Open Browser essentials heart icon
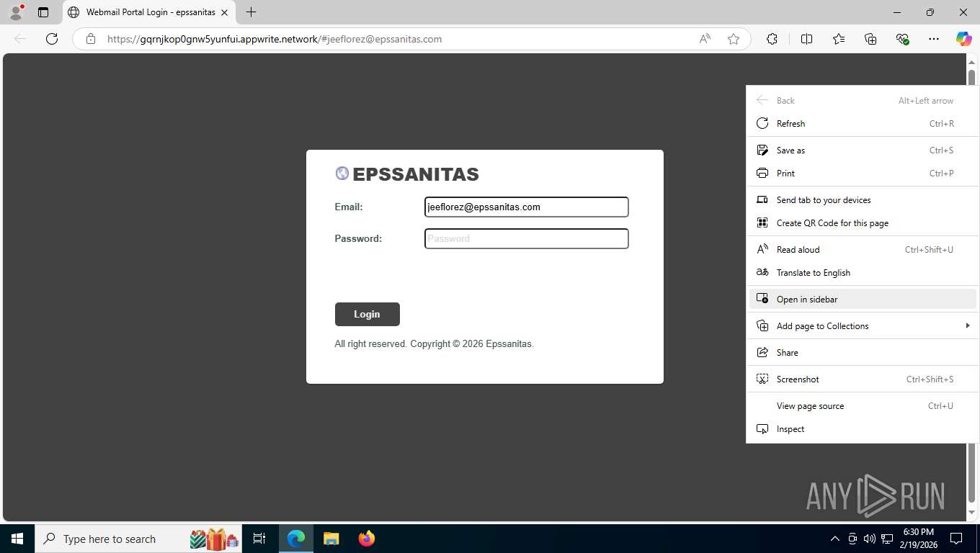Viewport: 980px width, 553px height. (902, 39)
